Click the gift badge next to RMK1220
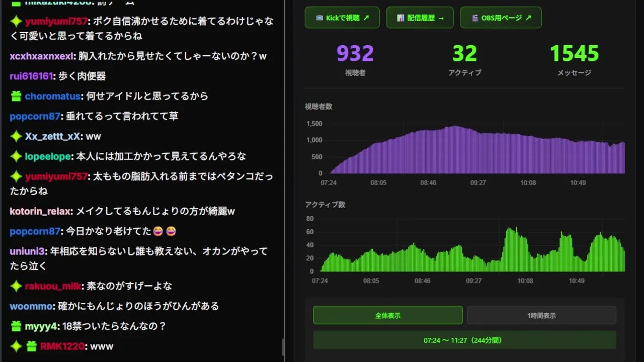The height and width of the screenshot is (362, 644). coord(32,346)
